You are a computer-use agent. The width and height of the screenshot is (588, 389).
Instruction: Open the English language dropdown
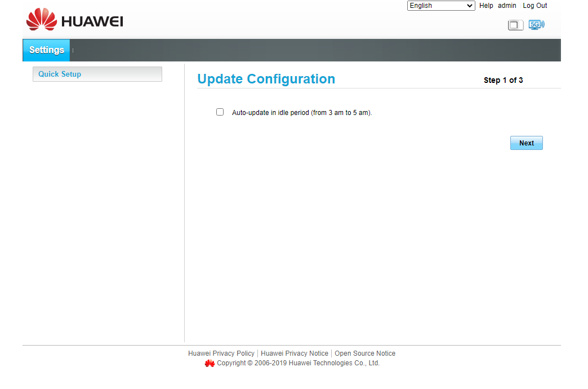point(441,6)
